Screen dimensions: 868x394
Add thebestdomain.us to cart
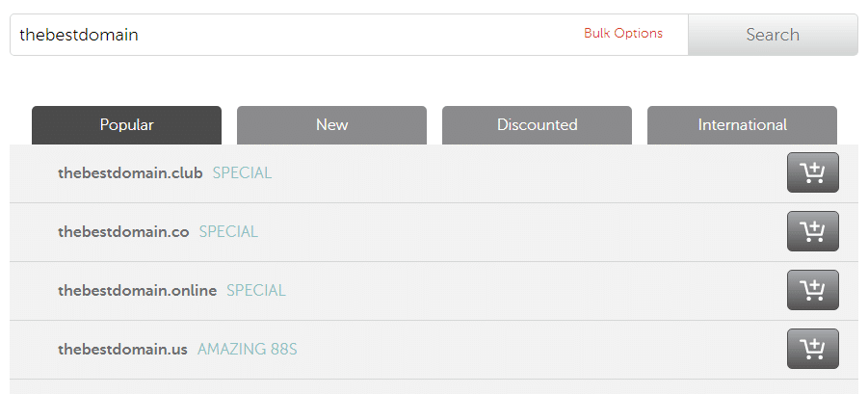[x=813, y=349]
